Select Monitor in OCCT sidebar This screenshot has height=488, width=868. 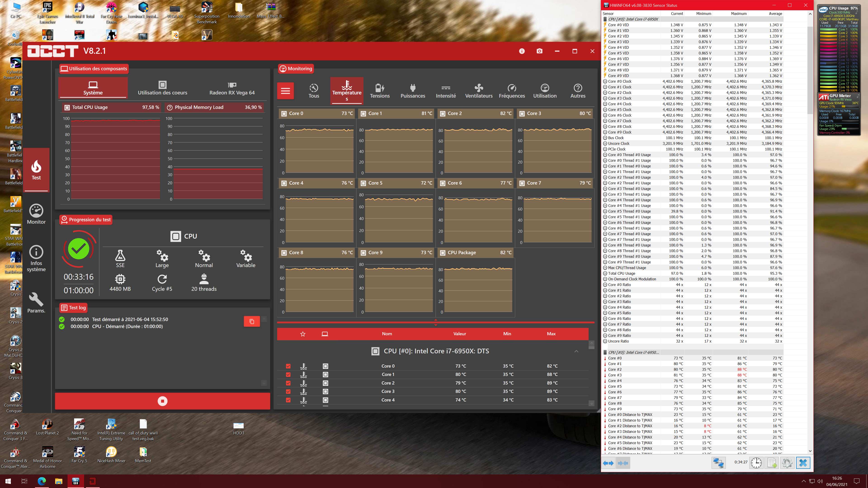[x=36, y=214]
